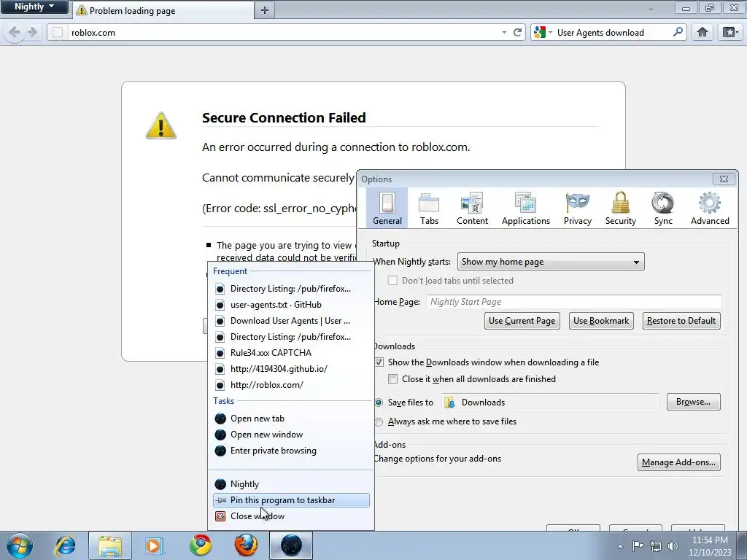Open the bookmarks toolbar icon
This screenshot has width=747, height=560.
click(729, 32)
